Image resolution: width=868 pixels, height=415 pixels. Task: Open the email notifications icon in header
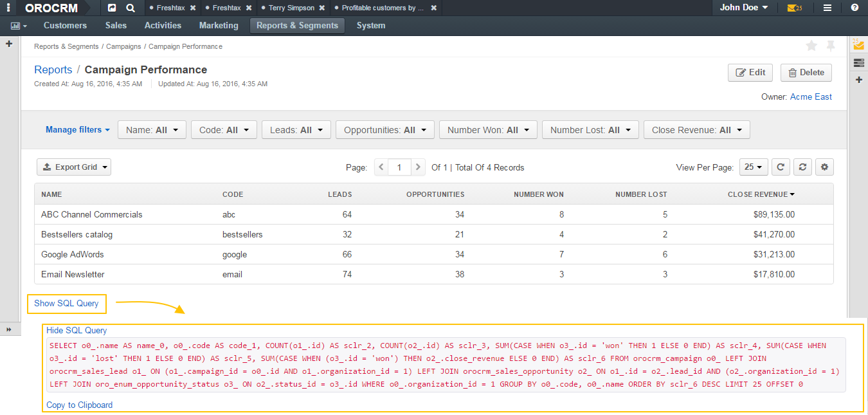click(795, 8)
